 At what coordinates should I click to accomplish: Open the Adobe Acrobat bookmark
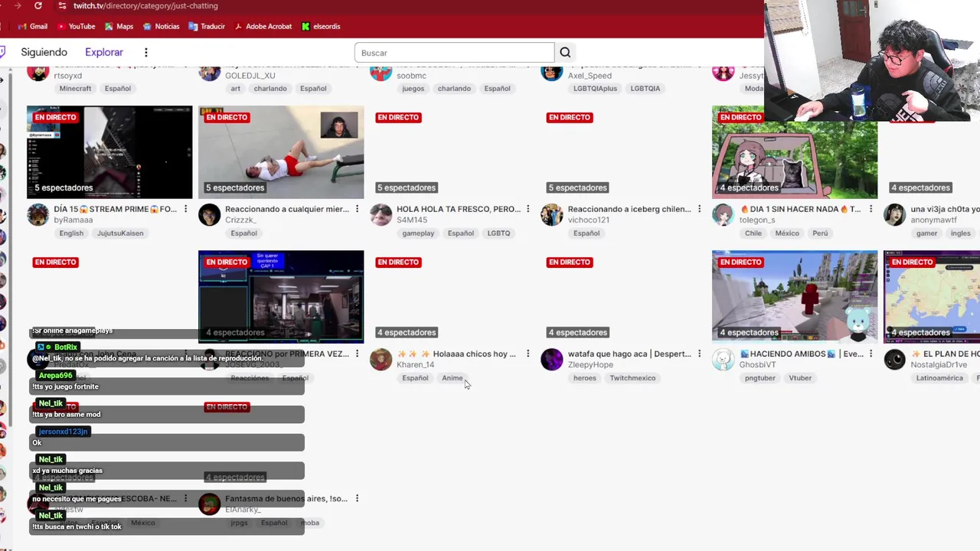coord(263,26)
